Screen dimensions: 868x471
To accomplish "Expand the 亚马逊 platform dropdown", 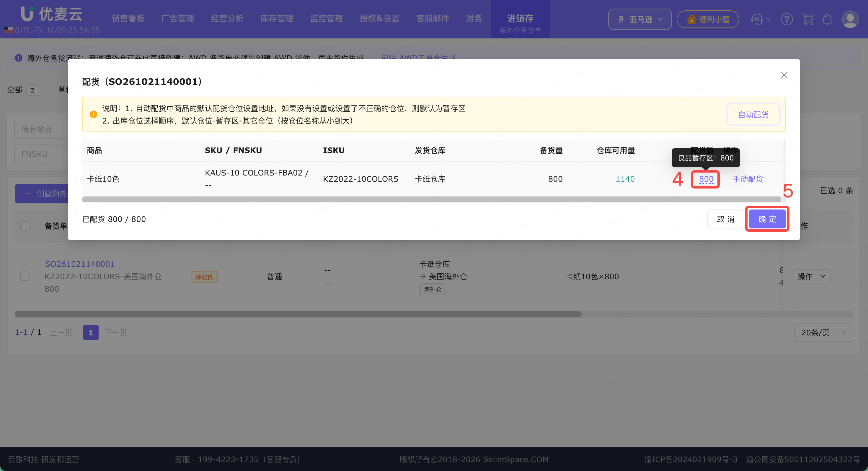I will [x=639, y=19].
